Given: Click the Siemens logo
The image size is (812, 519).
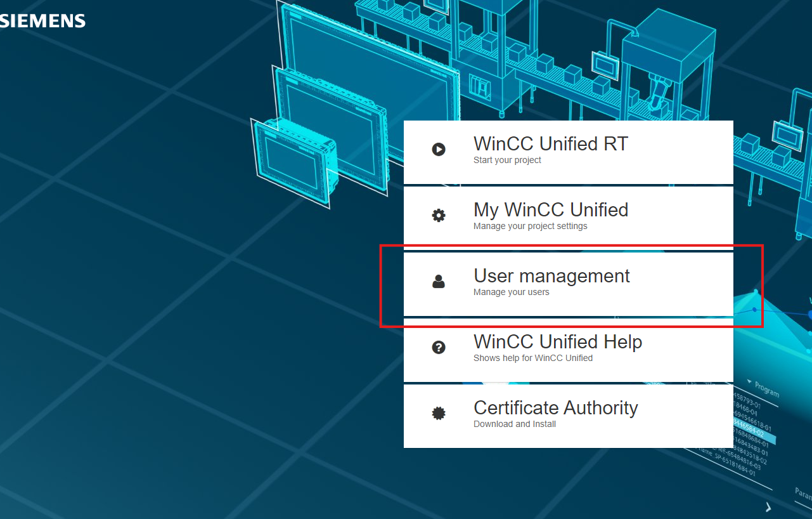Looking at the screenshot, I should point(42,21).
